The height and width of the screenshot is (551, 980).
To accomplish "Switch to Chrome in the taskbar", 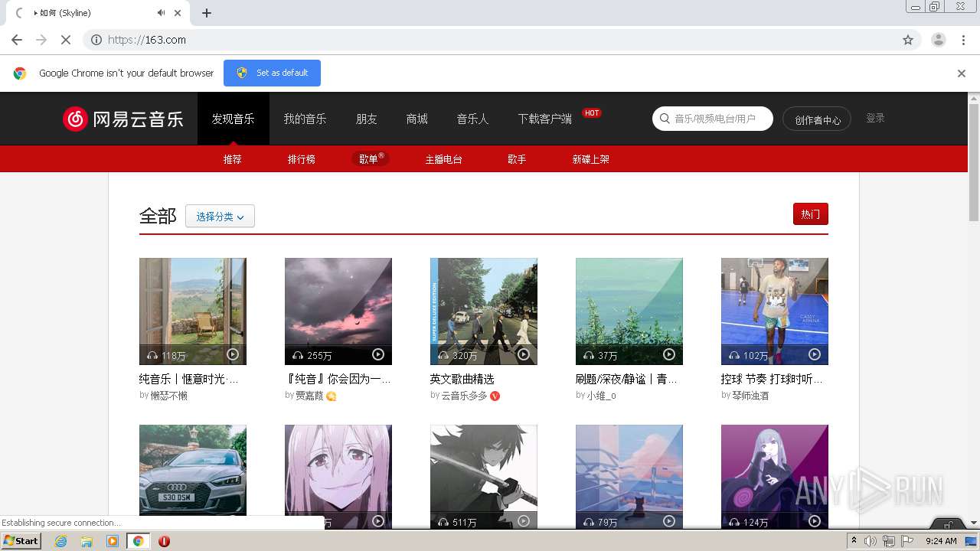I will 138,541.
